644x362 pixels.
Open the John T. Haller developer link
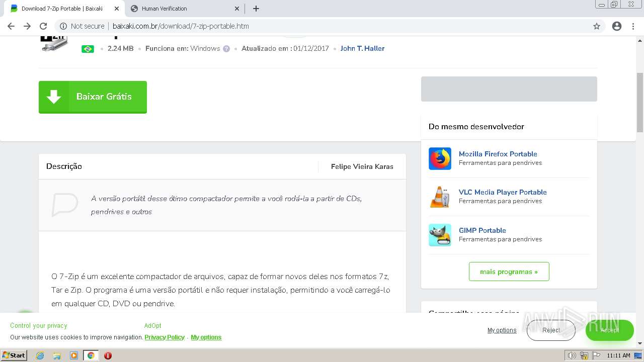click(362, 48)
